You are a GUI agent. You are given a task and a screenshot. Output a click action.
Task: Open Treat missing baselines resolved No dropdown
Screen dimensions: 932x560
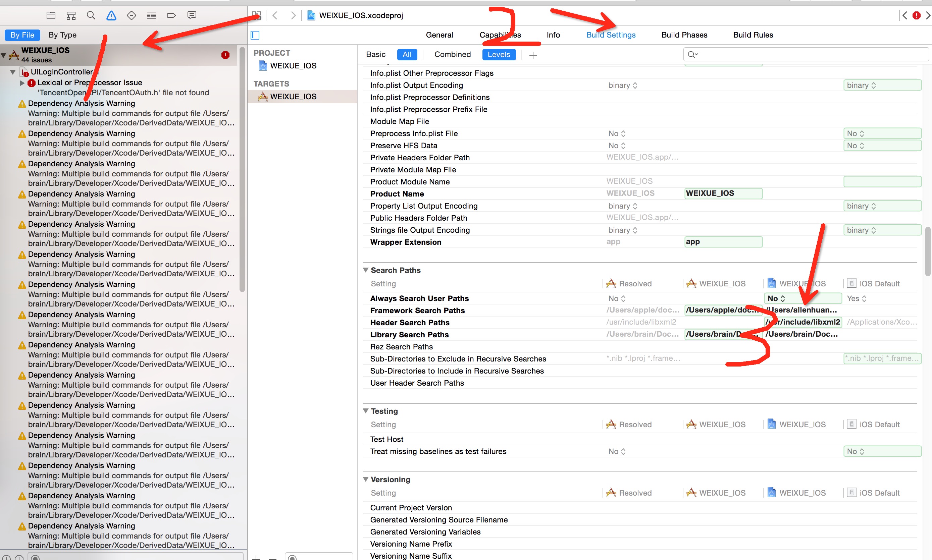(x=617, y=451)
